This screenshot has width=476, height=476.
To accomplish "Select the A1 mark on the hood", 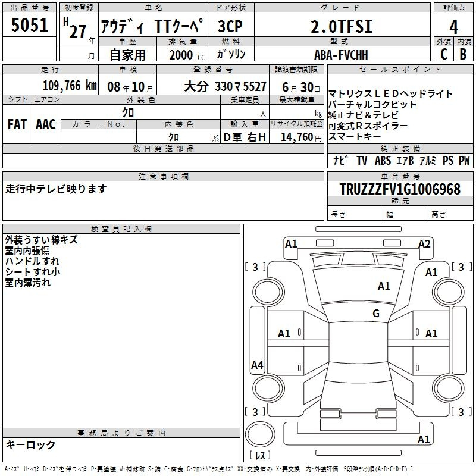I will coord(384,286).
